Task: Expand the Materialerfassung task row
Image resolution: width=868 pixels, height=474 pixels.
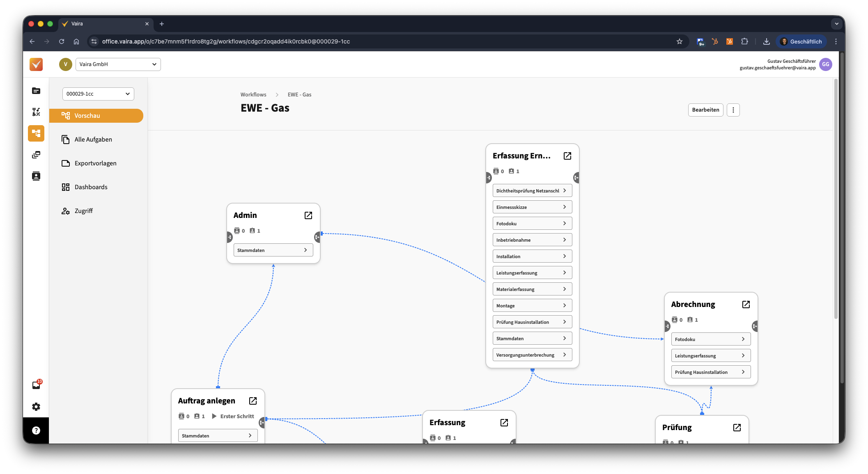Action: point(532,289)
